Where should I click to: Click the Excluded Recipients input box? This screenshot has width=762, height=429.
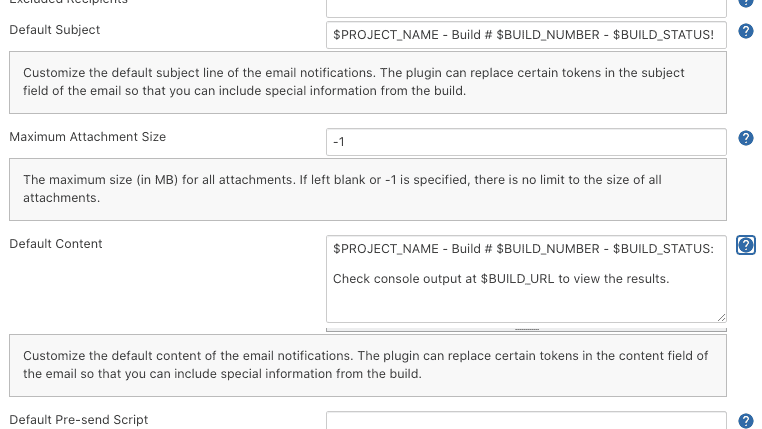point(525,4)
